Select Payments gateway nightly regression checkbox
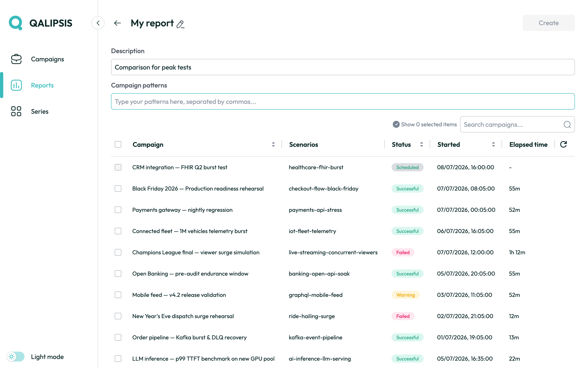Viewport: 588px width, 368px height. [118, 210]
